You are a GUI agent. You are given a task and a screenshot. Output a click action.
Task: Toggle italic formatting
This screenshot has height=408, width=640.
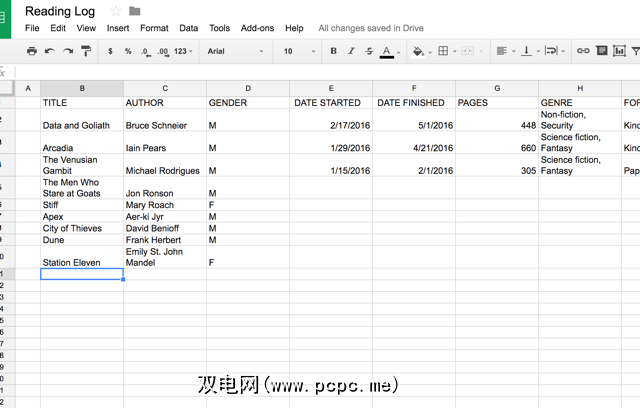pos(351,51)
